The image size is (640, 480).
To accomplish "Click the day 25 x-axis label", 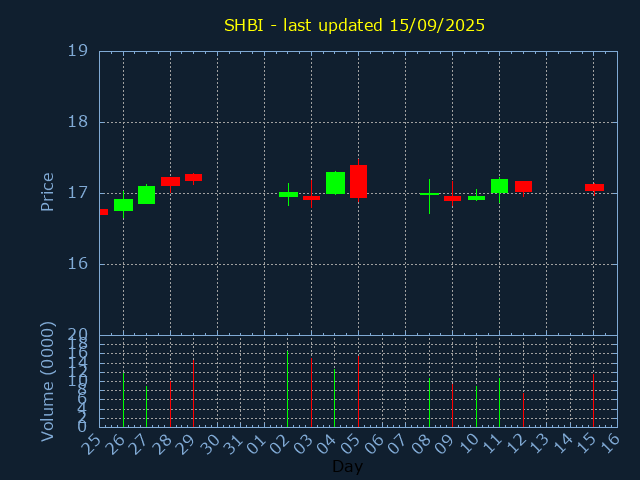I will point(91,444).
